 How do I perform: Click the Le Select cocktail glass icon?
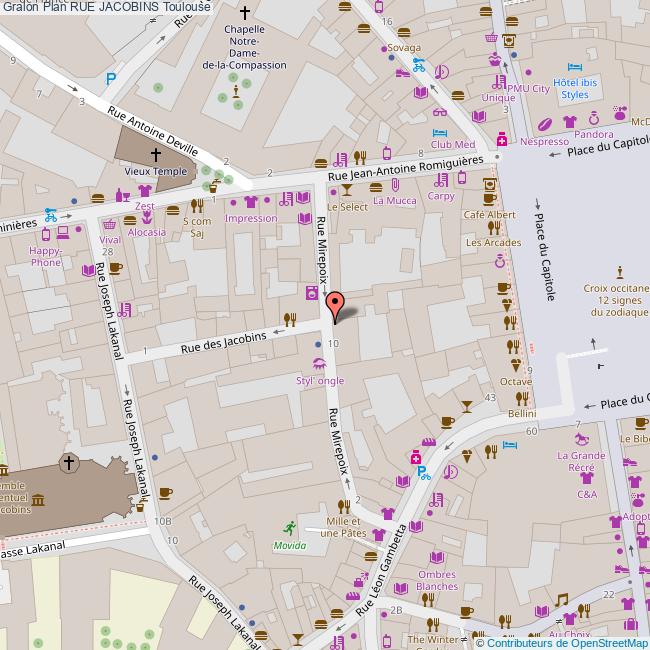[347, 189]
